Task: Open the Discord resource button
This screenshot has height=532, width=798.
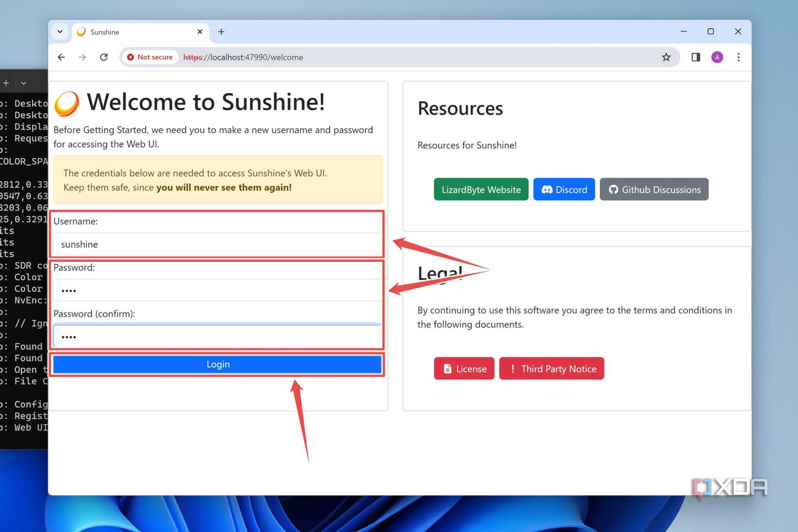Action: [564, 190]
